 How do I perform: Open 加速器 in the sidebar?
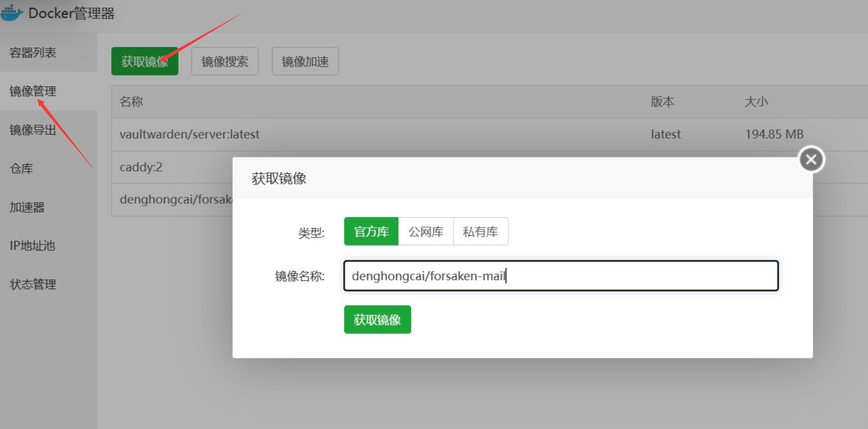[x=26, y=207]
